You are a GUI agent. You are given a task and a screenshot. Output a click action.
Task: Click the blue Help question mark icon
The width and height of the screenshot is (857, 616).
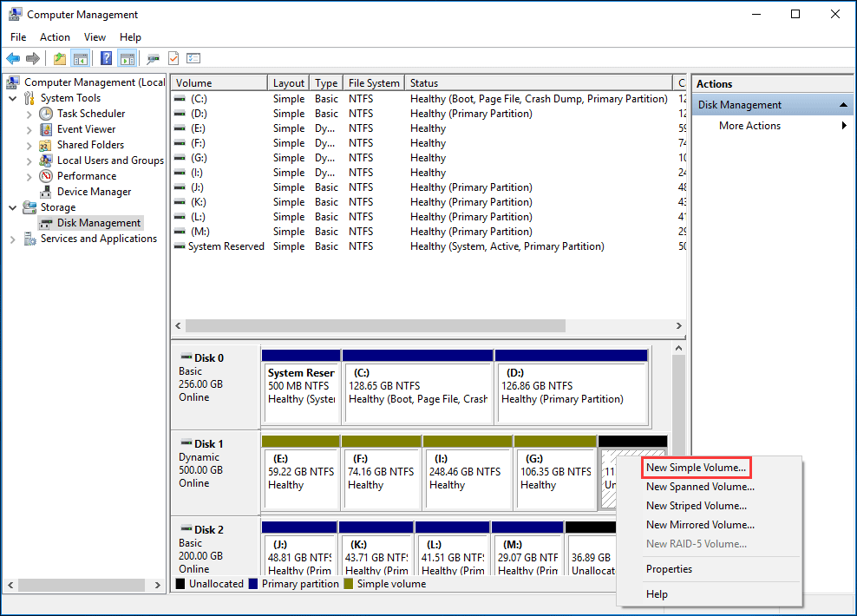pyautogui.click(x=107, y=58)
